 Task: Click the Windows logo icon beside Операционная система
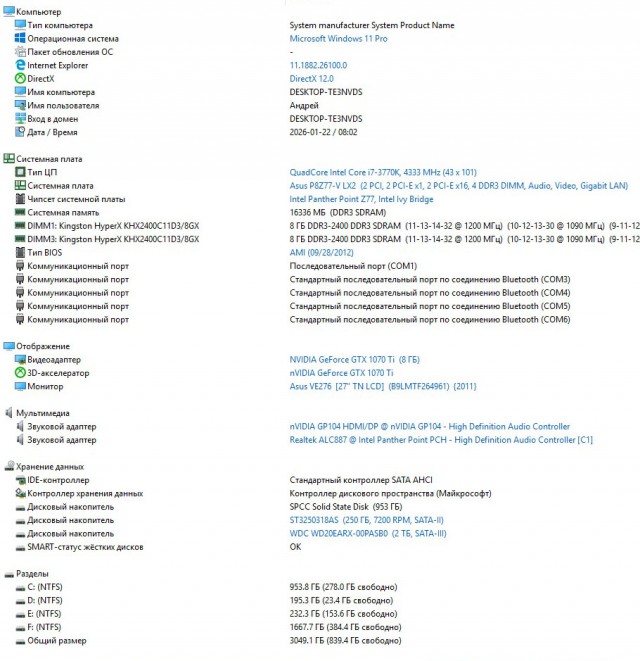pos(20,38)
